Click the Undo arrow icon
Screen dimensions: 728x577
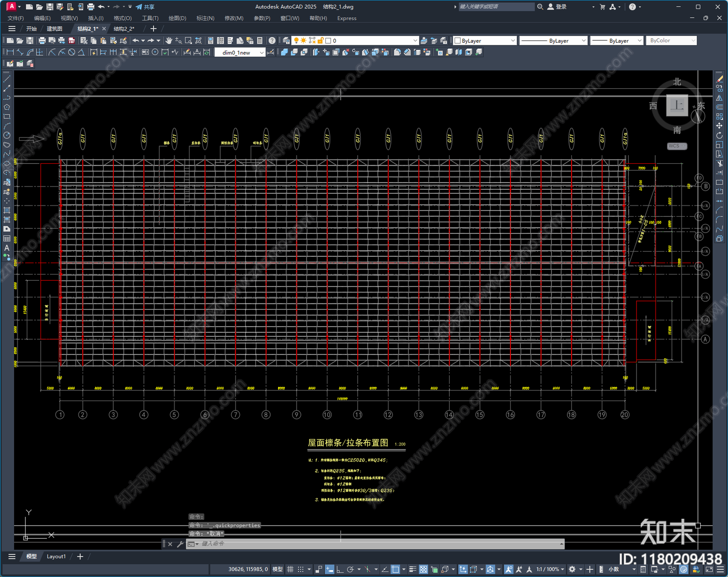click(136, 40)
